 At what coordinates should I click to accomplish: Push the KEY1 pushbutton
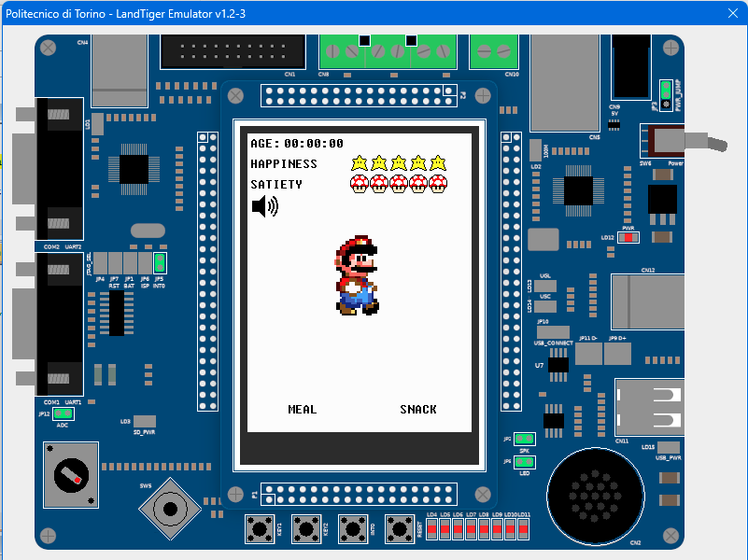click(260, 529)
